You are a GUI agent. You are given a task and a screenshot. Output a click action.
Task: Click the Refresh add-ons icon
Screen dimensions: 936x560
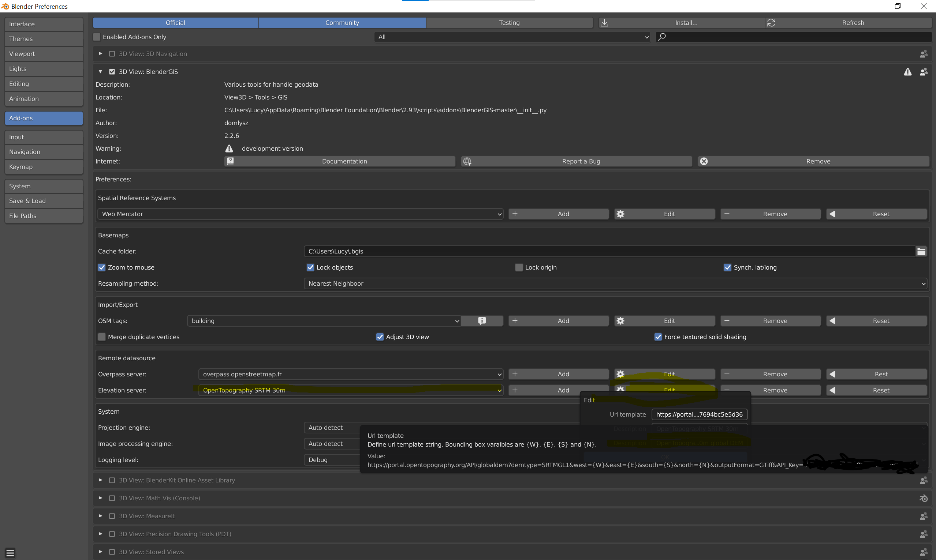[x=771, y=23]
